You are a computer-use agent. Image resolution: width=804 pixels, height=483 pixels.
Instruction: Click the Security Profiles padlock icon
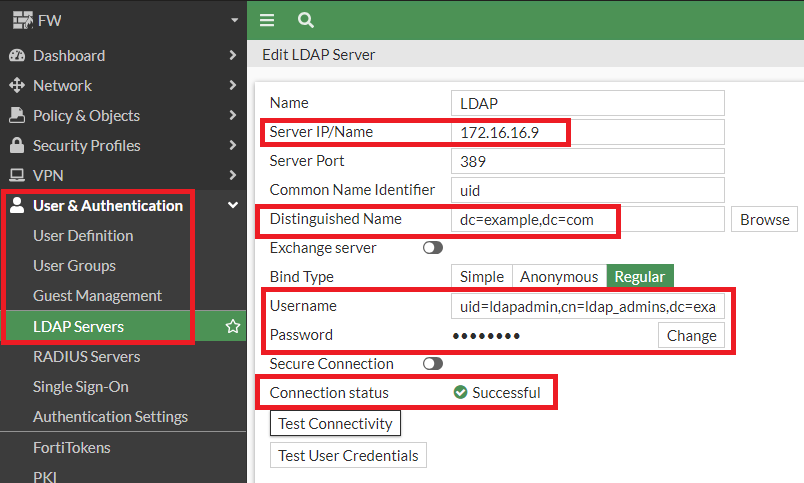(x=17, y=145)
